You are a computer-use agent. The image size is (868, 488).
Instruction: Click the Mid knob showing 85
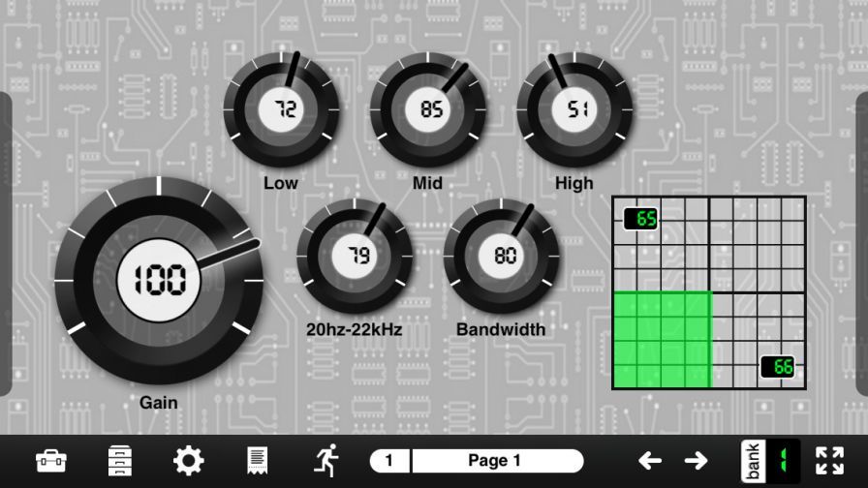click(428, 109)
